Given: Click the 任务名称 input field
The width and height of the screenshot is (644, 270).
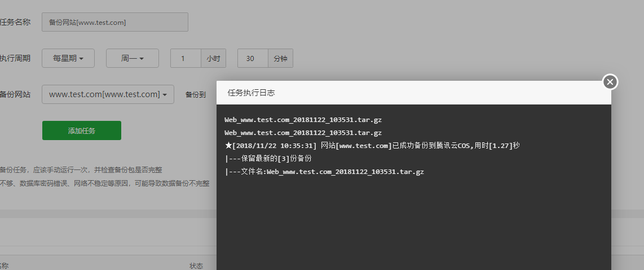Looking at the screenshot, I should pyautogui.click(x=115, y=22).
